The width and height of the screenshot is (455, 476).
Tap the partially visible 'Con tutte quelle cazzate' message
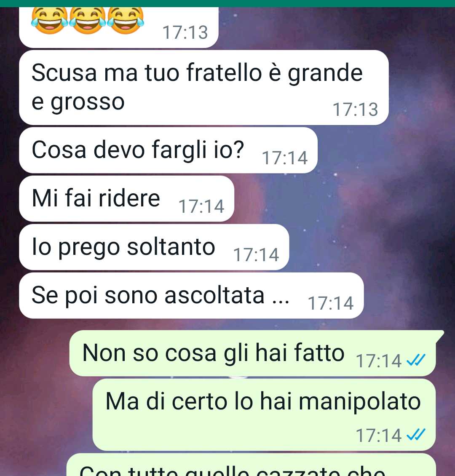pyautogui.click(x=251, y=465)
